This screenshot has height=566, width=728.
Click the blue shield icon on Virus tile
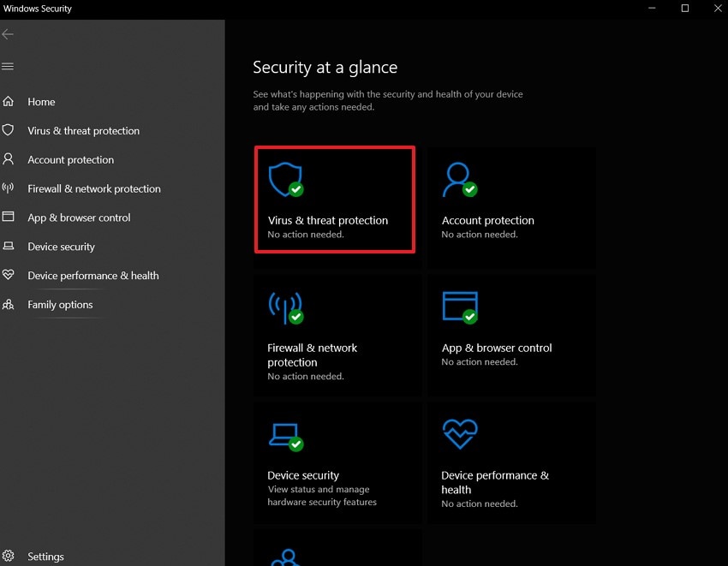(x=283, y=180)
